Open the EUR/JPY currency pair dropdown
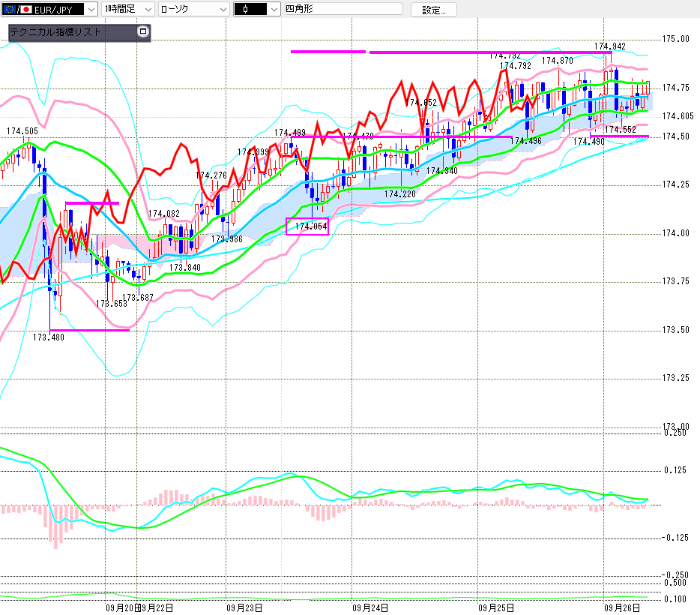 (90, 10)
